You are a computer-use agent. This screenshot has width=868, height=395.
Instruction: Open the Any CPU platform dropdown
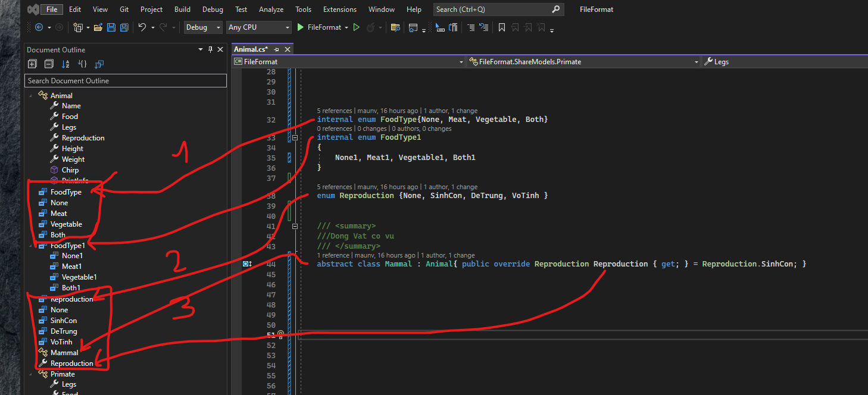(259, 27)
